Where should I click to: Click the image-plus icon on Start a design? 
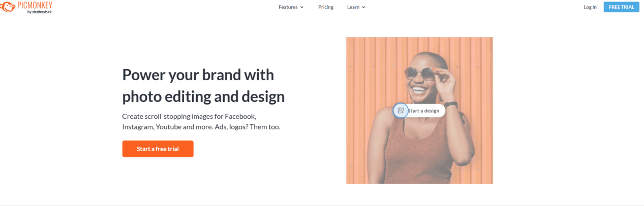point(401,111)
